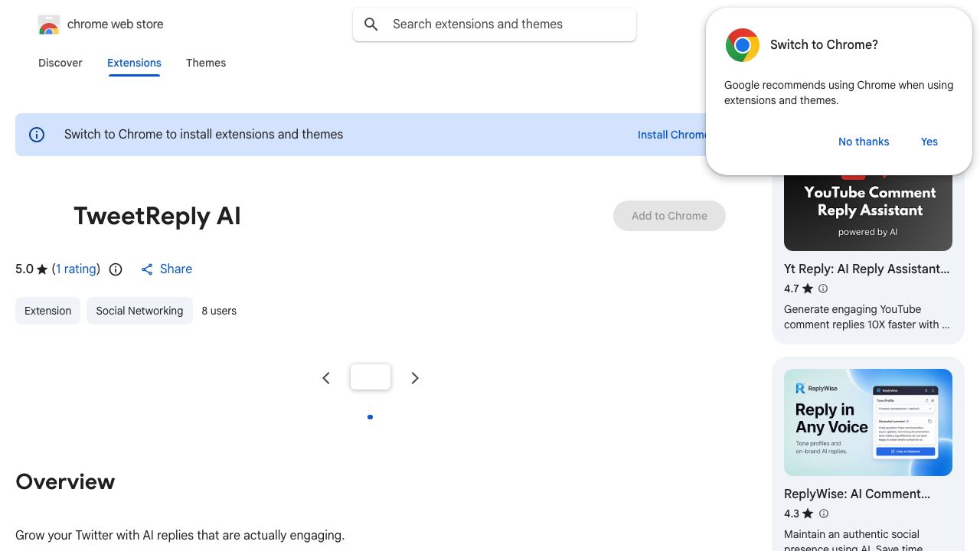The width and height of the screenshot is (980, 551).
Task: Click the info icon in the blue banner
Action: (x=37, y=135)
